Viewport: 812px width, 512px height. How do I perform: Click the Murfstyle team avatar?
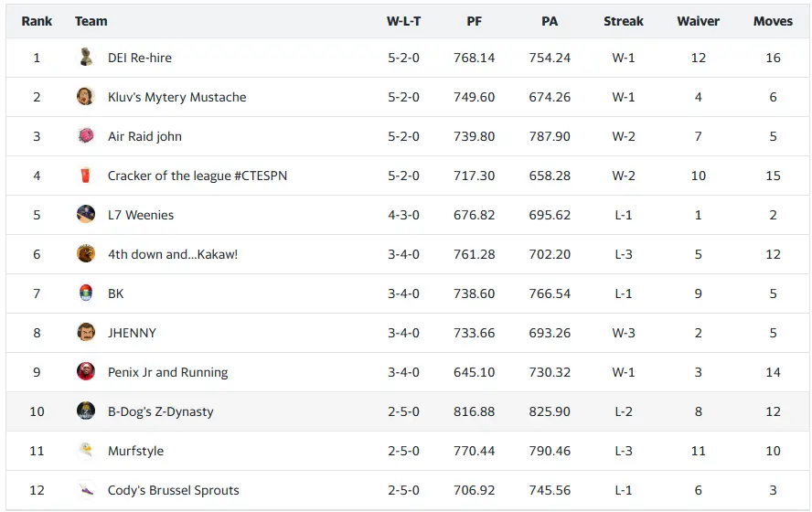tap(86, 451)
